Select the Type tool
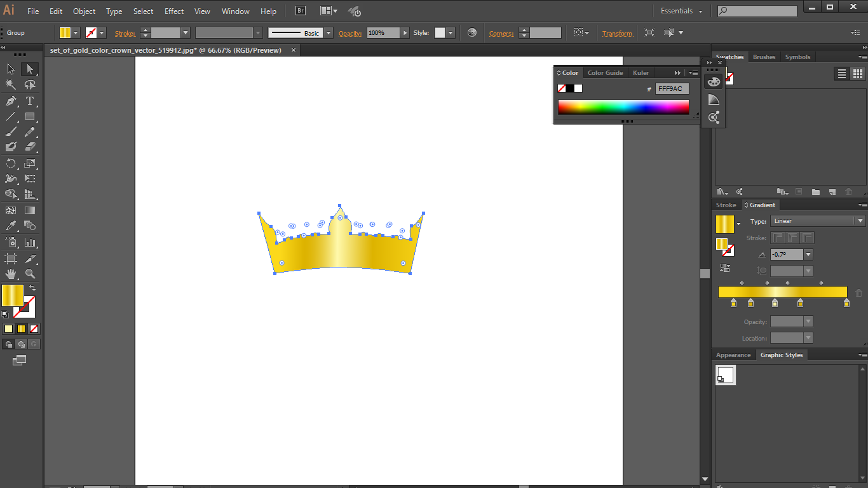 click(x=29, y=100)
